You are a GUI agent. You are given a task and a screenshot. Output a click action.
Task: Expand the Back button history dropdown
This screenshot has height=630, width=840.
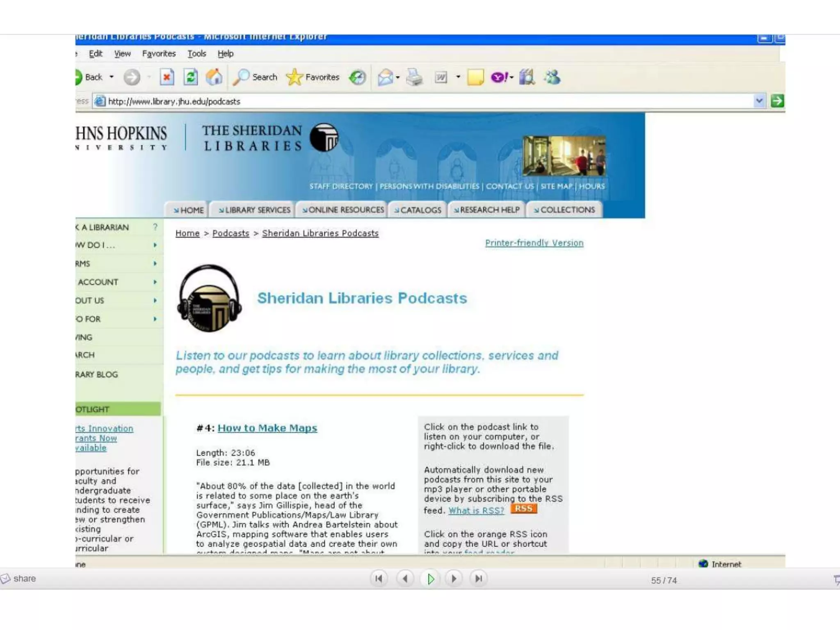click(x=112, y=77)
